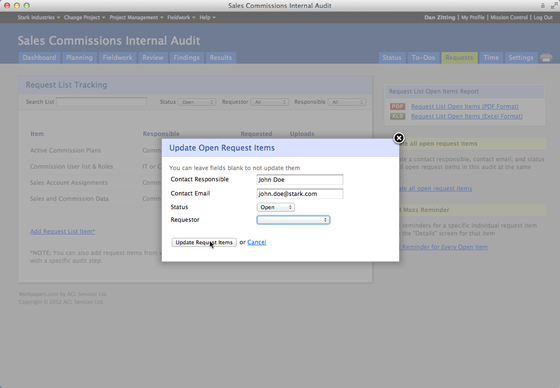The width and height of the screenshot is (560, 388).
Task: Expand the Project Management menu
Action: pos(136,18)
